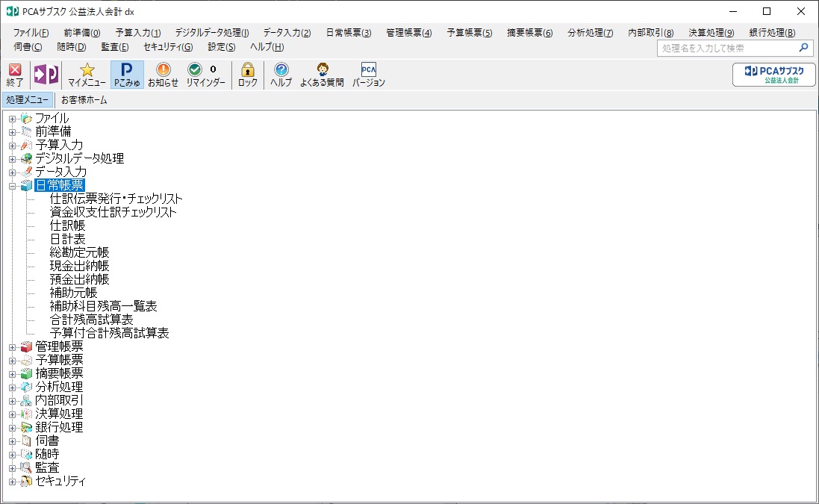The height and width of the screenshot is (504, 819).
Task: Click the ロック padlock icon
Action: pos(248,75)
